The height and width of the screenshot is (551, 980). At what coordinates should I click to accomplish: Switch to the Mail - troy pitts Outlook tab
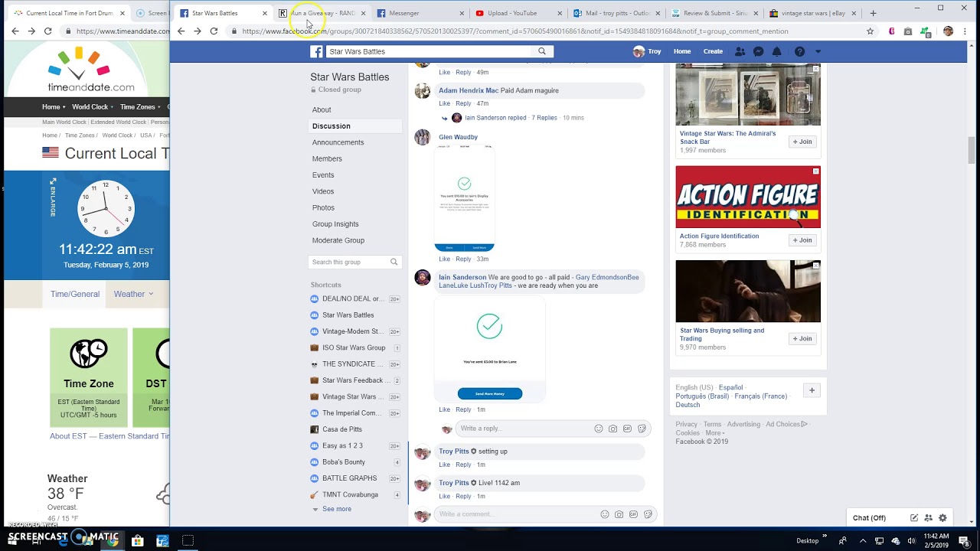[616, 13]
